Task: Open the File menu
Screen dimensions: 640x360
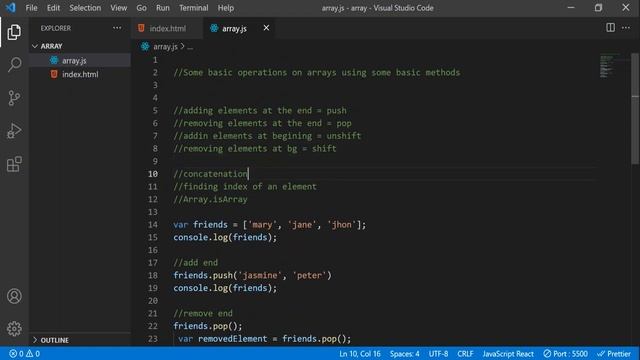Action: point(31,8)
